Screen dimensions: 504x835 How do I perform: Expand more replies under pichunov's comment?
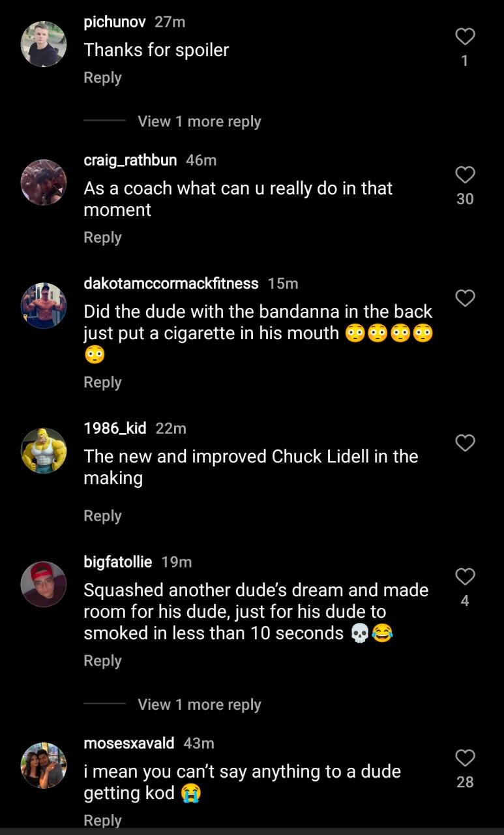(199, 121)
